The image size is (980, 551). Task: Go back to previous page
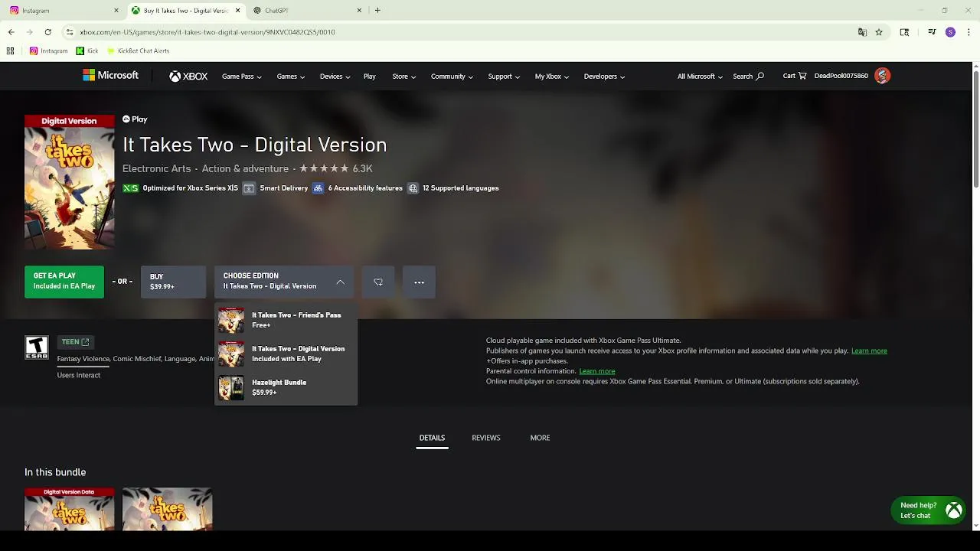point(11,32)
